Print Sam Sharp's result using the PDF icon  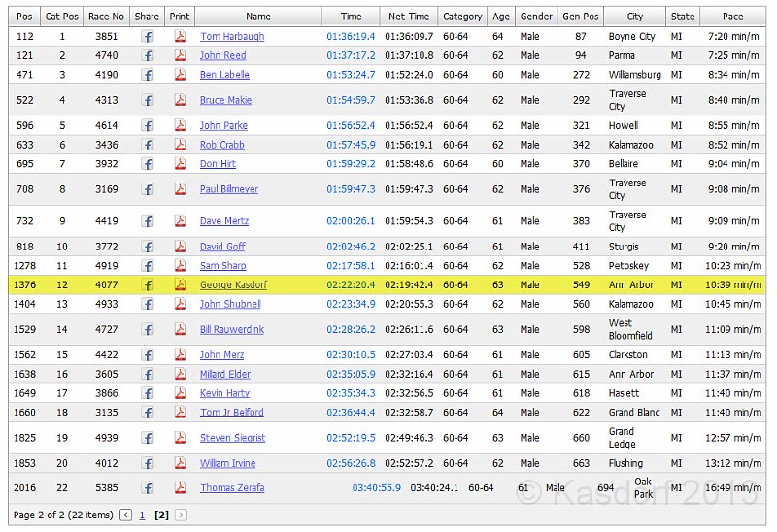click(x=180, y=266)
